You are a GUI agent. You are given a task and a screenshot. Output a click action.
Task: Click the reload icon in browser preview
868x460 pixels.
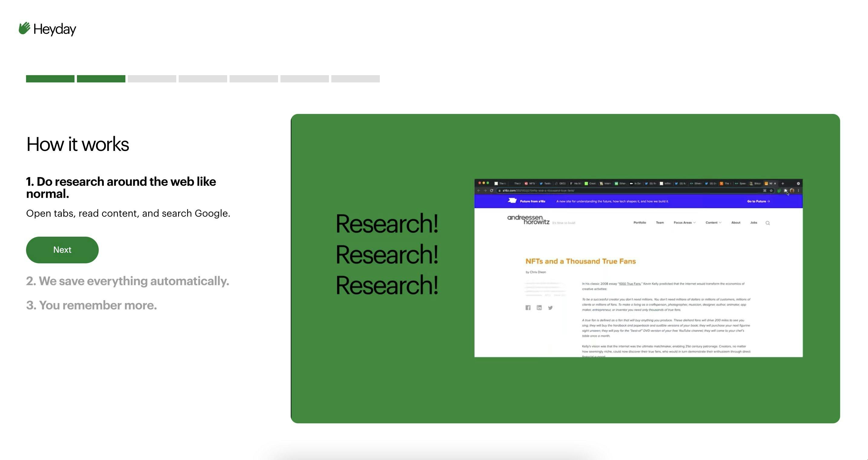[x=492, y=191]
